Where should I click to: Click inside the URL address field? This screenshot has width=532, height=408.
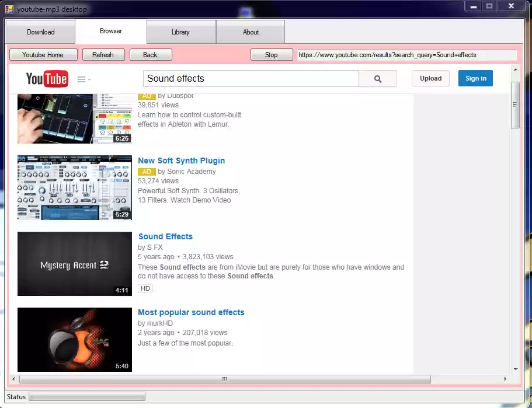coord(407,54)
